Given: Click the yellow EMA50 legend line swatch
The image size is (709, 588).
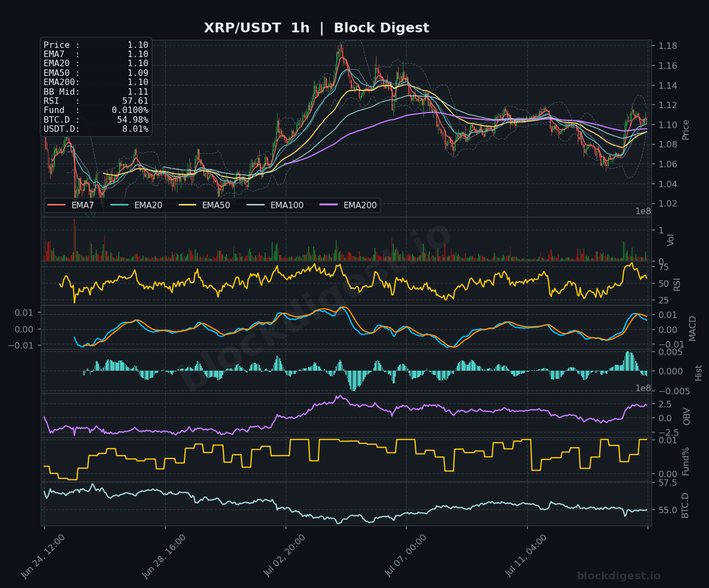Looking at the screenshot, I should pyautogui.click(x=187, y=205).
